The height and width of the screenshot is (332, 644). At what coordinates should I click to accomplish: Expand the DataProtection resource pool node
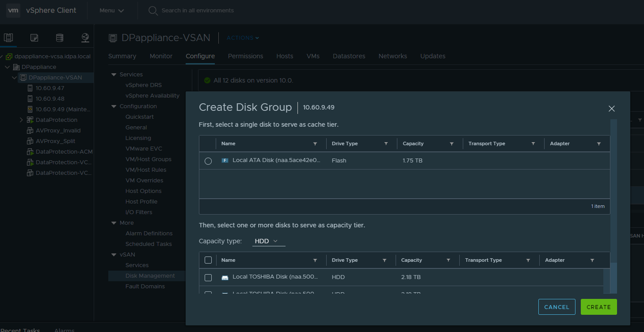click(21, 120)
